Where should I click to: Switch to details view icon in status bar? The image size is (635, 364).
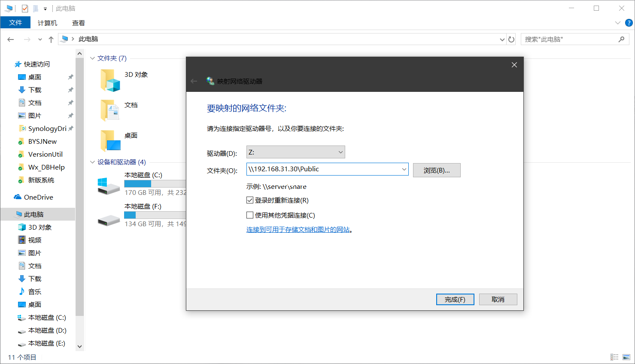tap(614, 357)
